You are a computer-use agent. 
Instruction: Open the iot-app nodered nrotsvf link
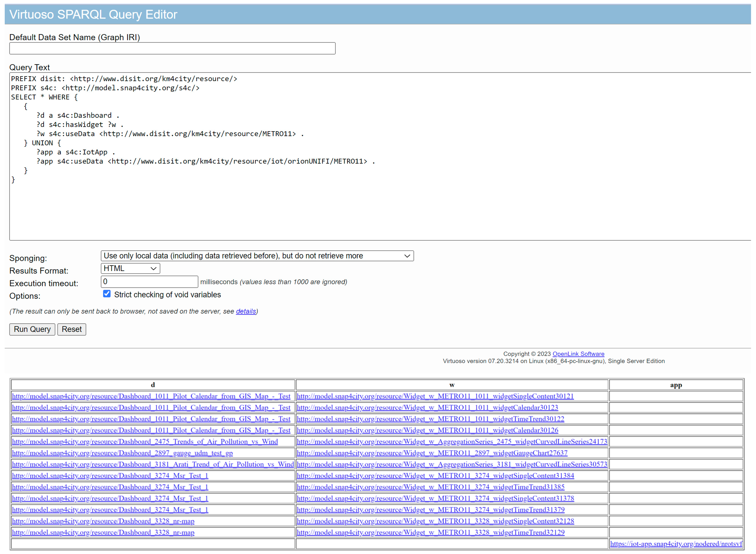pyautogui.click(x=676, y=544)
